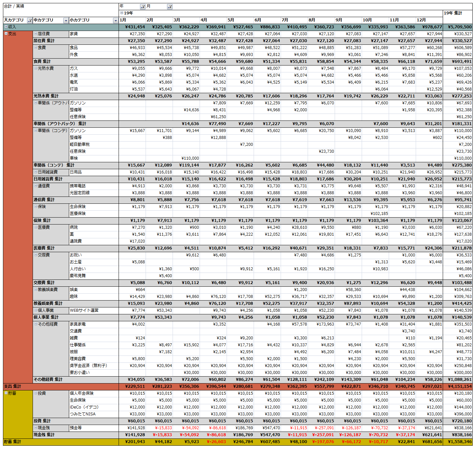Screen dimensions: 476x449
Task: Select the 外食 row label
Action: tap(94, 54)
